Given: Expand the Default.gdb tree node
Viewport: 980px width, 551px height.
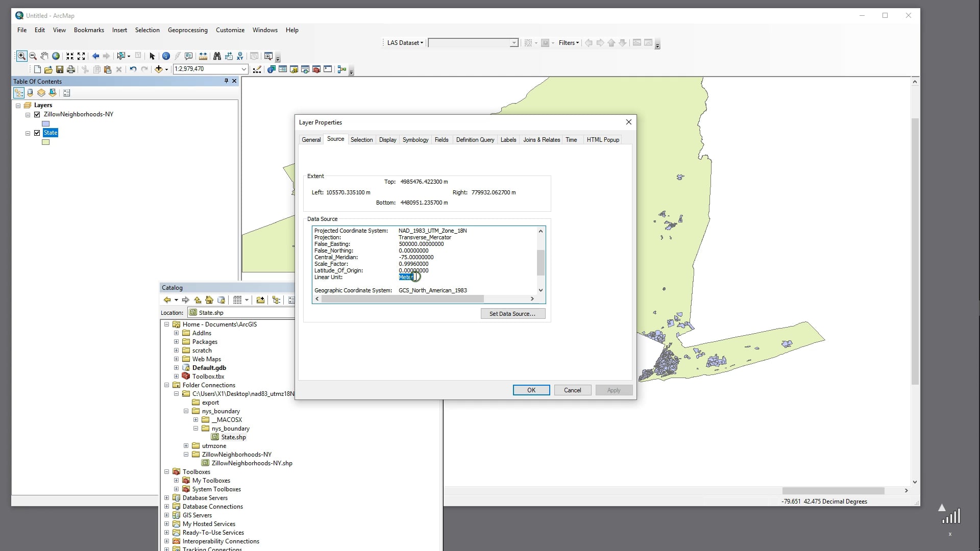Looking at the screenshot, I should pos(176,368).
